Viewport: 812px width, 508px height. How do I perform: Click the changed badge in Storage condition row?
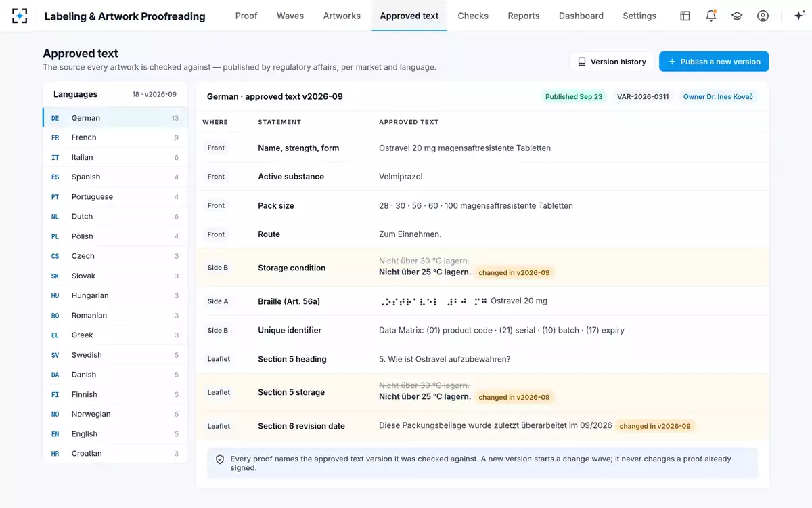tap(514, 272)
